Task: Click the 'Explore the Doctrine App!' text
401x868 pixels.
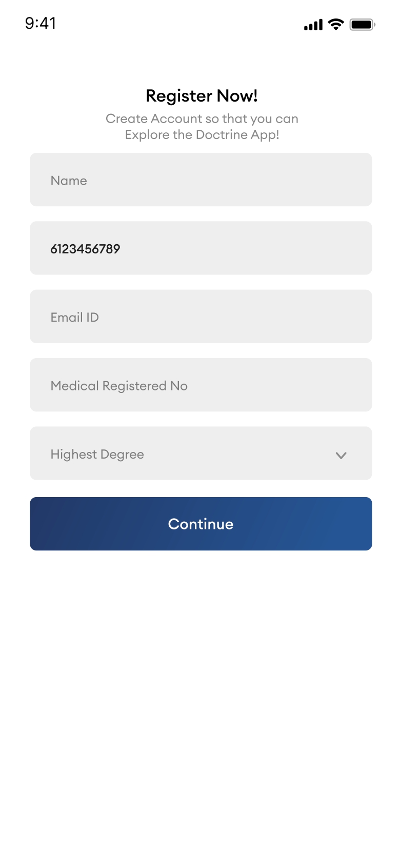Action: [202, 134]
